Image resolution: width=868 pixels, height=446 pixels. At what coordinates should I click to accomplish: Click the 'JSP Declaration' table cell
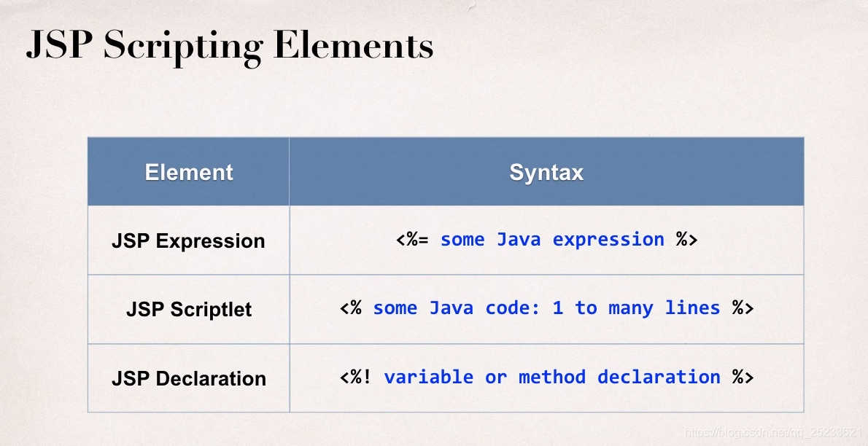pos(188,378)
